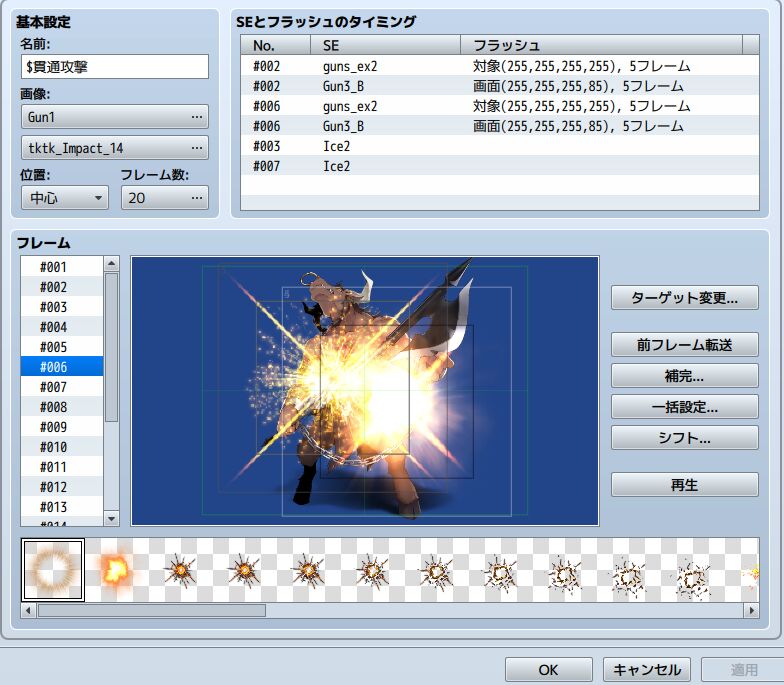Pick the tenth scattered debris thumbnail
This screenshot has width=784, height=685.
click(628, 570)
